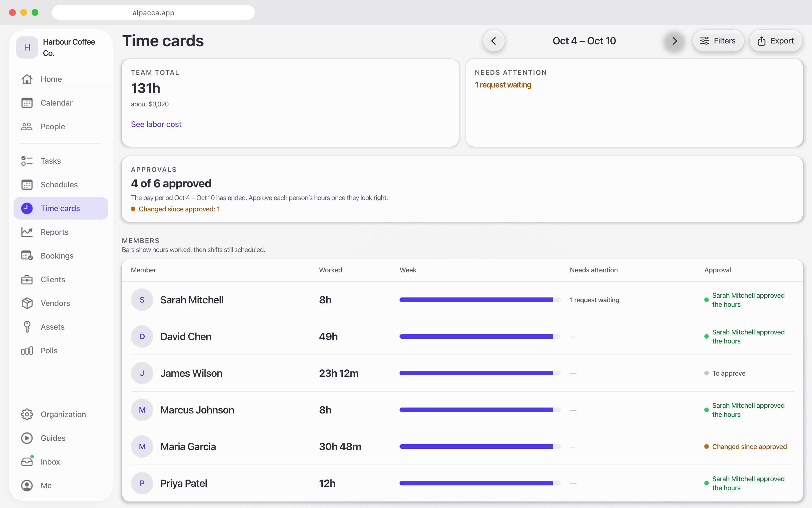Click James Wilson's week progress bar

480,373
